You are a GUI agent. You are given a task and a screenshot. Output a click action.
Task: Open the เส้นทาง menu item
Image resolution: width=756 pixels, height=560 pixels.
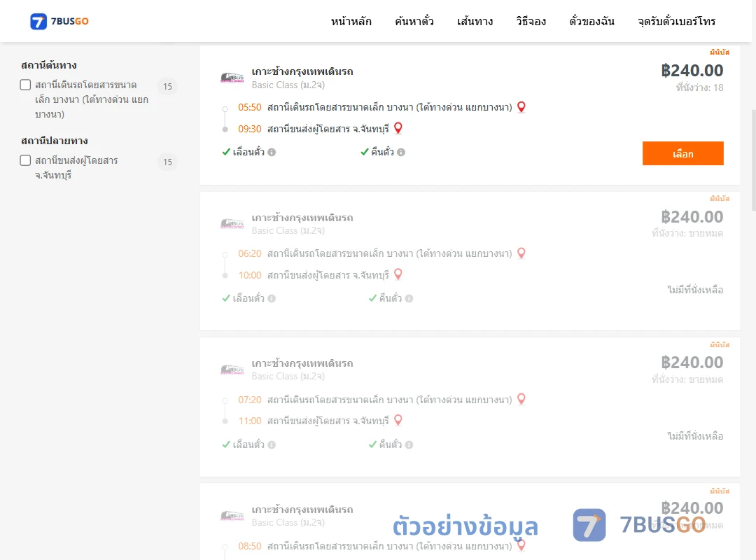click(475, 21)
